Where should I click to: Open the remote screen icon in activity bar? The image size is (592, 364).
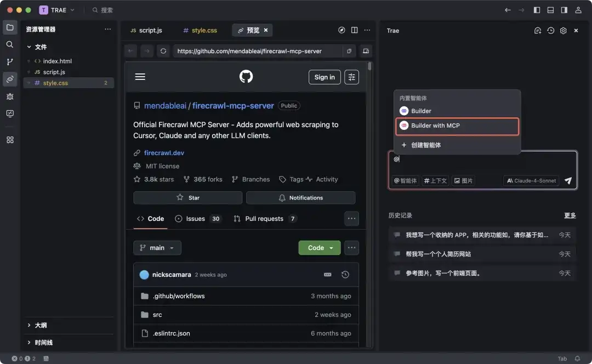[x=10, y=113]
